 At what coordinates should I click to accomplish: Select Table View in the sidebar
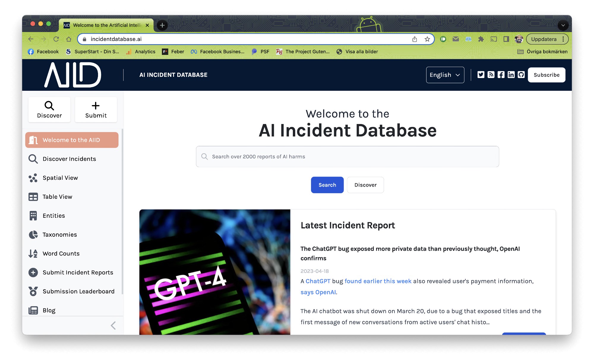point(57,197)
